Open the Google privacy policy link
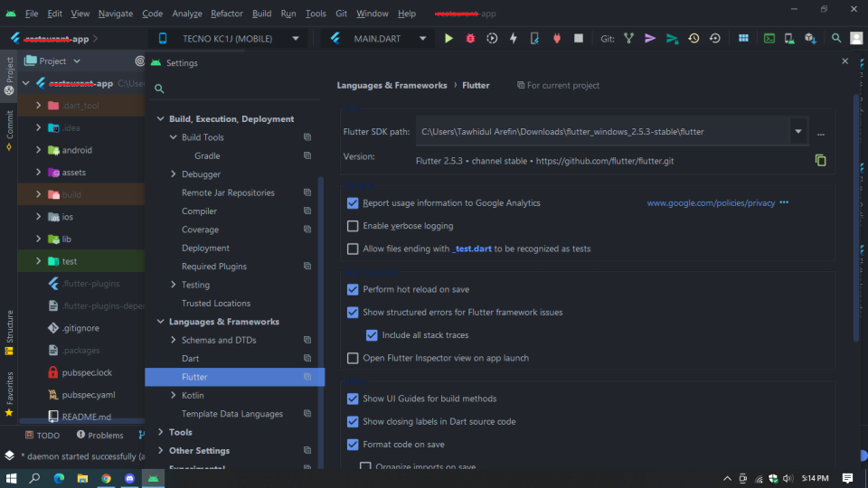Image resolution: width=868 pixels, height=488 pixels. coord(711,203)
